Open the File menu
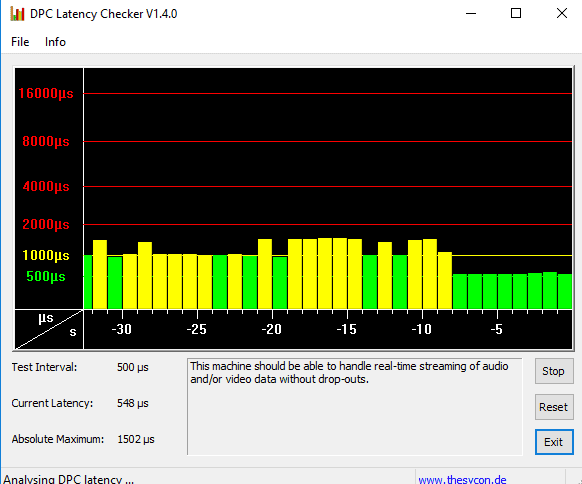Image resolution: width=582 pixels, height=484 pixels. click(20, 42)
